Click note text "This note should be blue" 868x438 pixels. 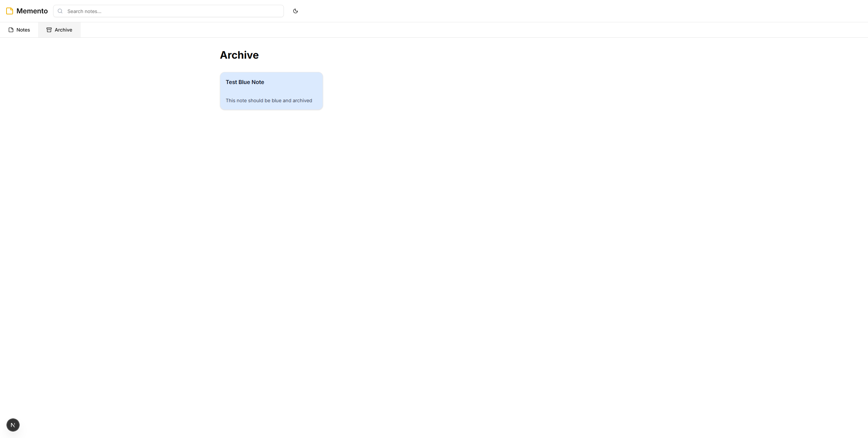tap(253, 100)
